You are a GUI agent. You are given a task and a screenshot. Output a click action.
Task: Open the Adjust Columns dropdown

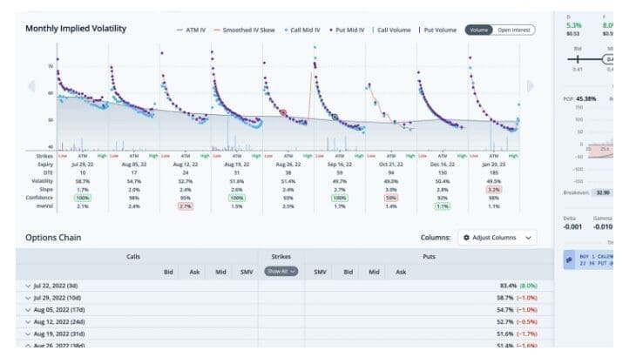(x=497, y=238)
